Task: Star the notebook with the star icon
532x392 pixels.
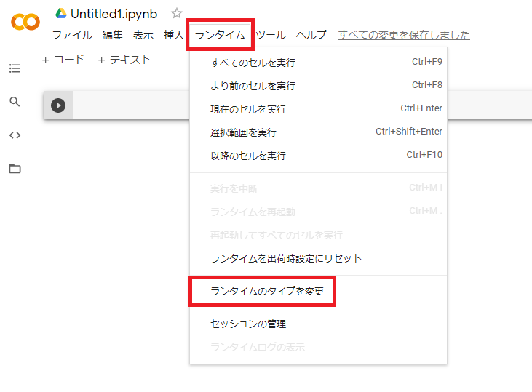Action: [176, 13]
